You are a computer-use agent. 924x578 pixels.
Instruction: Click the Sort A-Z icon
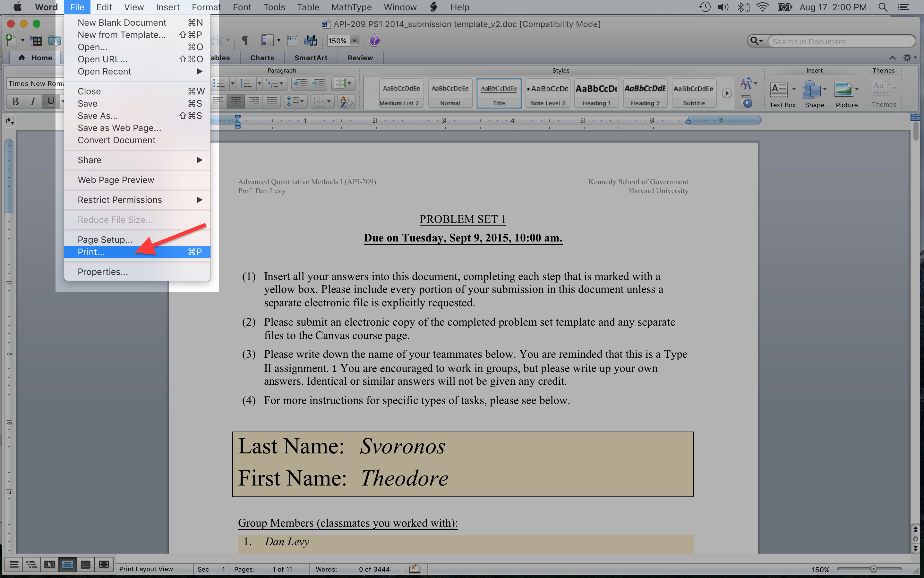pyautogui.click(x=346, y=101)
